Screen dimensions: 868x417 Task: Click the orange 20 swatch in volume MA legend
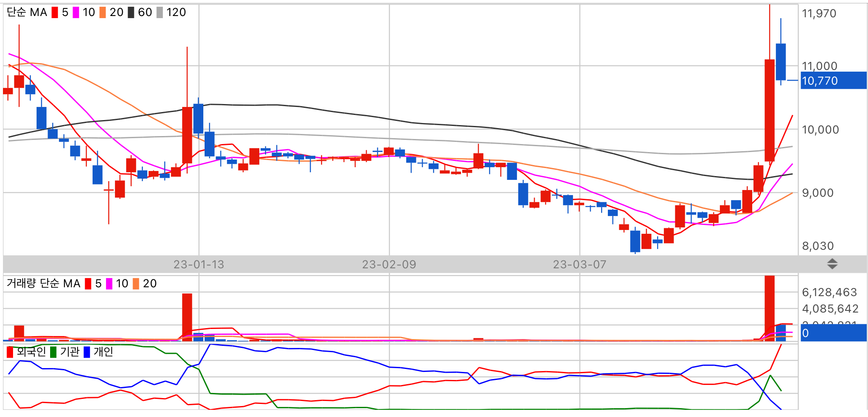pos(136,284)
